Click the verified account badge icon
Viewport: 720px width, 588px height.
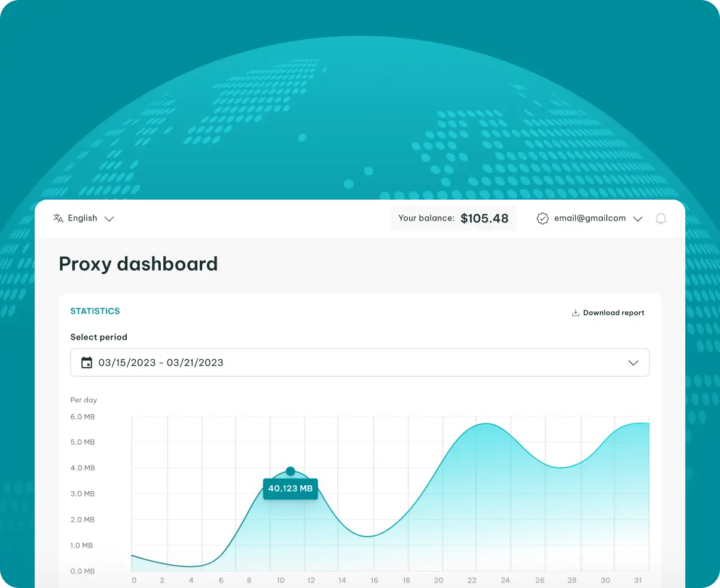point(542,218)
